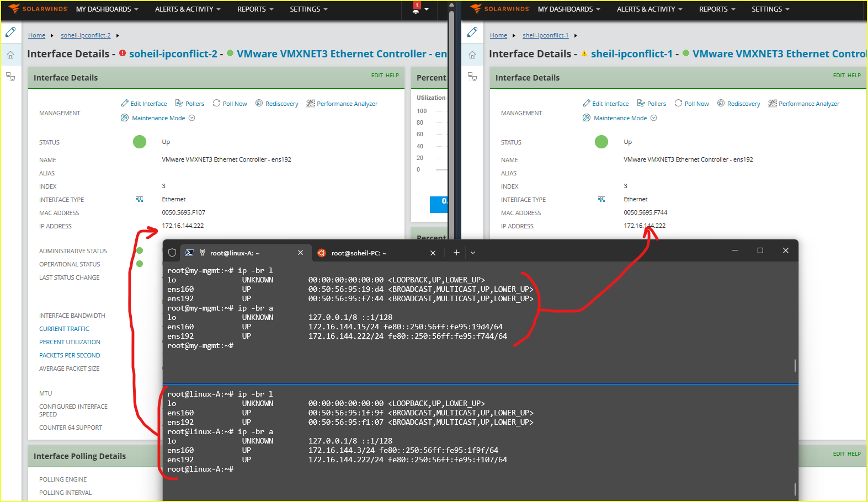Open the sheil-ipconflict-1 node link in page title

coord(632,54)
